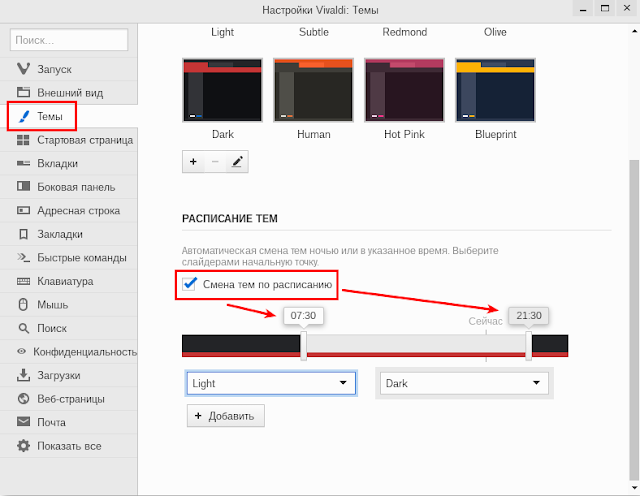Viewport: 640px width, 496px height.
Task: Click the eye icon beside Конфиденциальность
Action: 22,351
